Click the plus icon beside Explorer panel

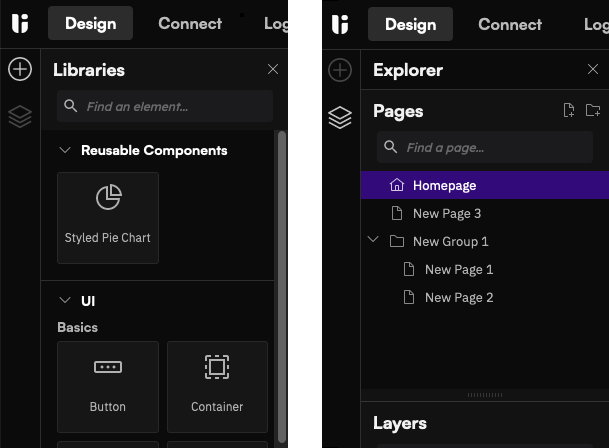340,70
